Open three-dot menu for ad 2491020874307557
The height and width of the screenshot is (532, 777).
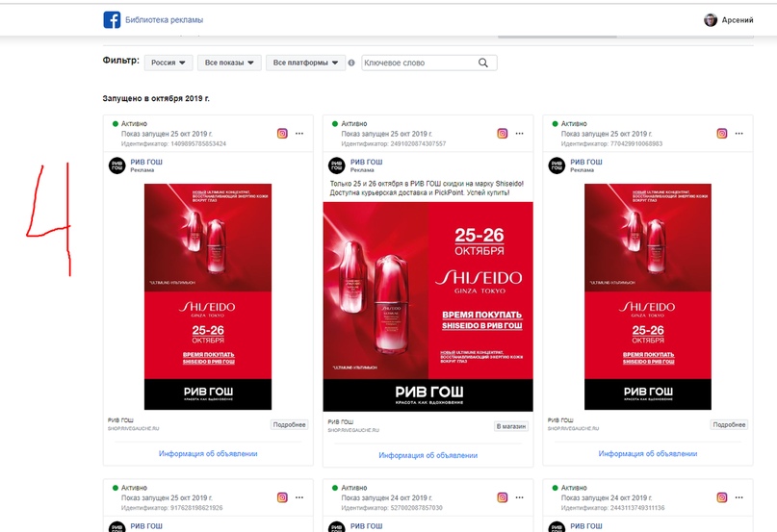[519, 134]
